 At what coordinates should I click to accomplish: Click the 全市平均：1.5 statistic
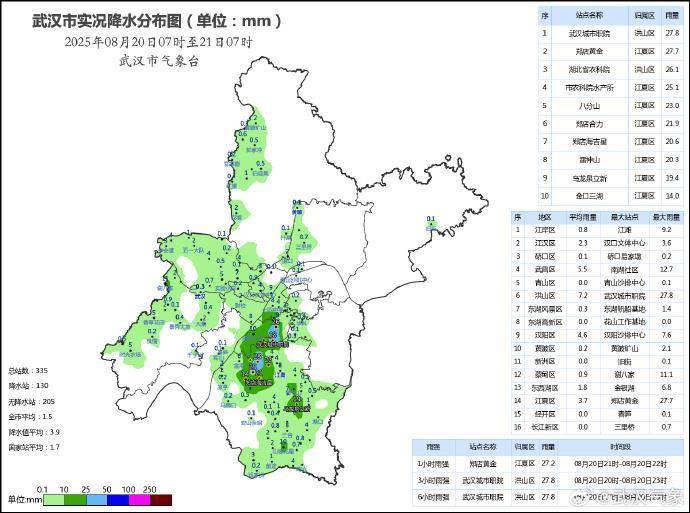(30, 417)
